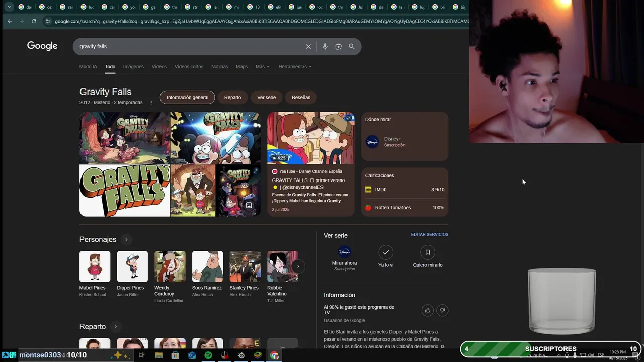
Task: Select the 'Información general' chip
Action: 187,97
